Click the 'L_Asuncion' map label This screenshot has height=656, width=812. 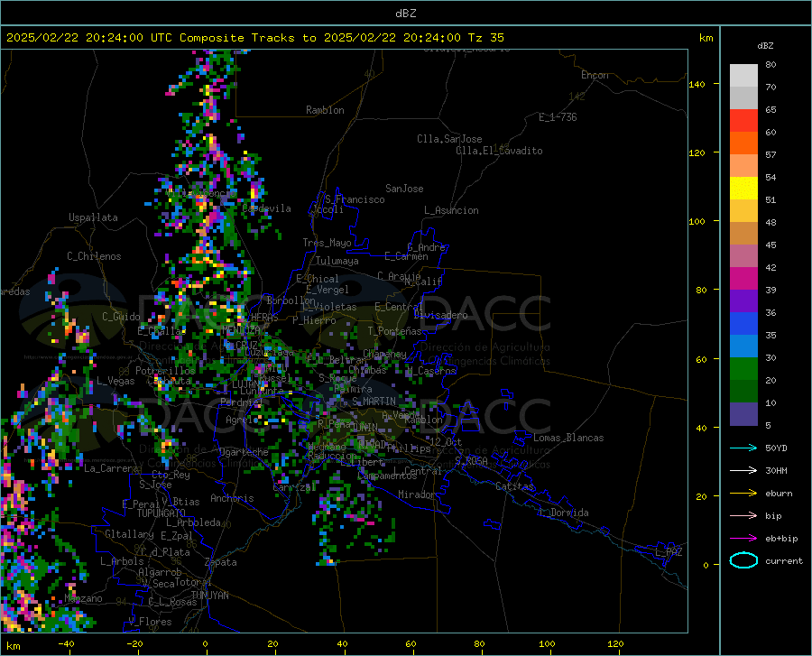pos(451,210)
